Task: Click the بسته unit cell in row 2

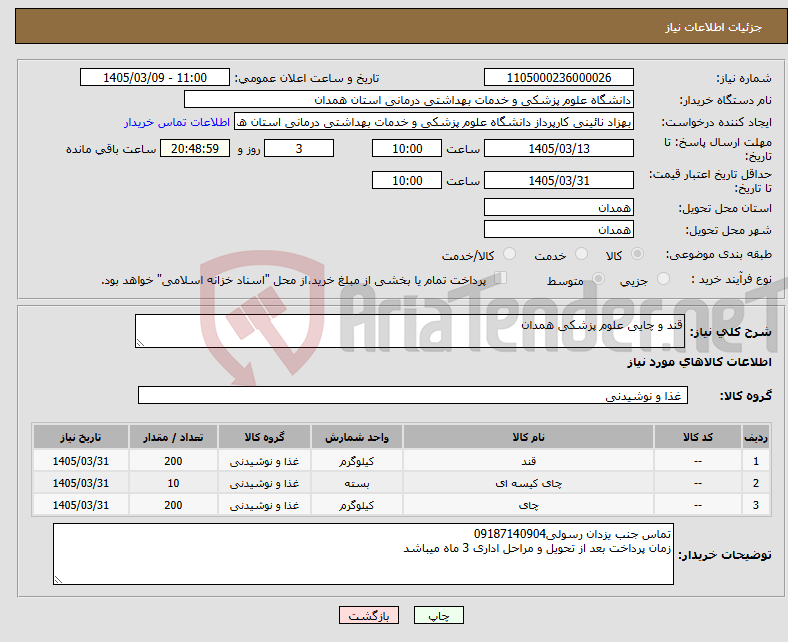Action: (357, 483)
